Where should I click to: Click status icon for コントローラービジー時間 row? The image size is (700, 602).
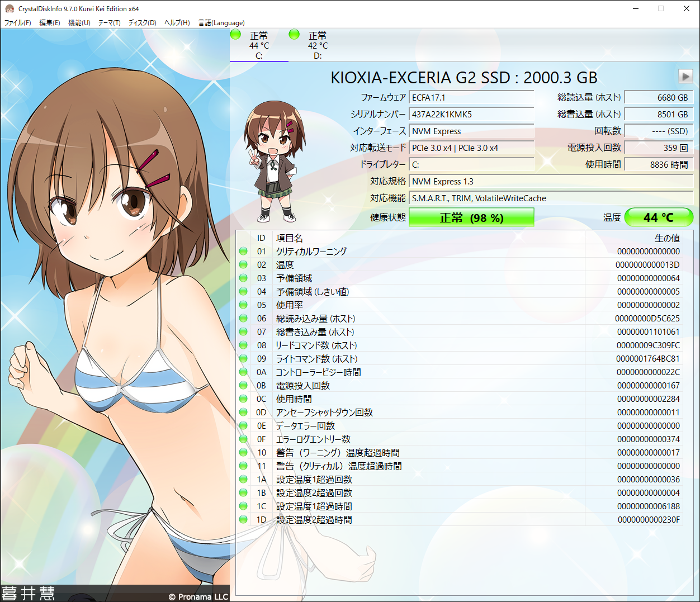click(x=243, y=372)
